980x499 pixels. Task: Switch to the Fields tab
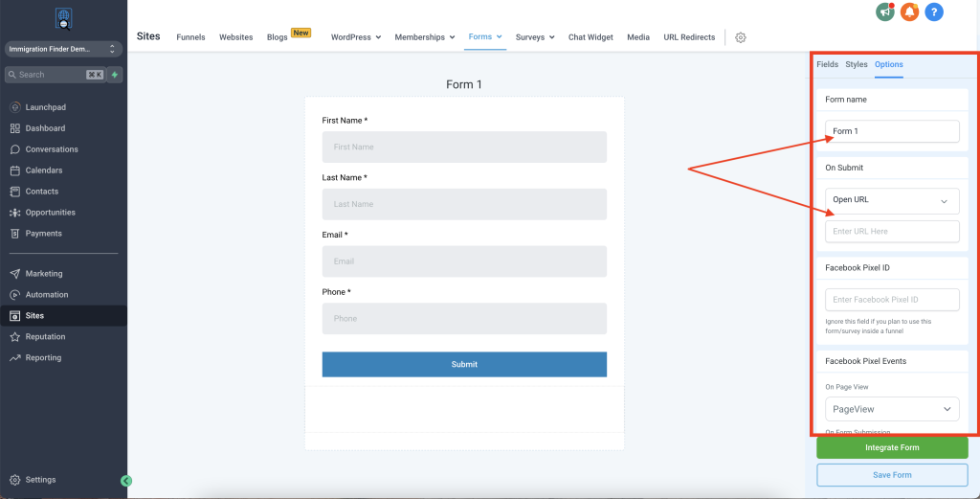827,64
